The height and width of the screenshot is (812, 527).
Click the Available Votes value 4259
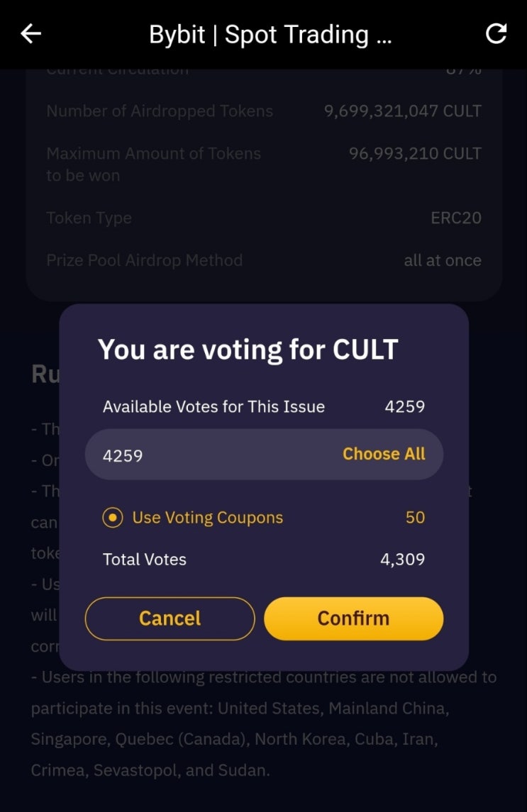point(405,406)
